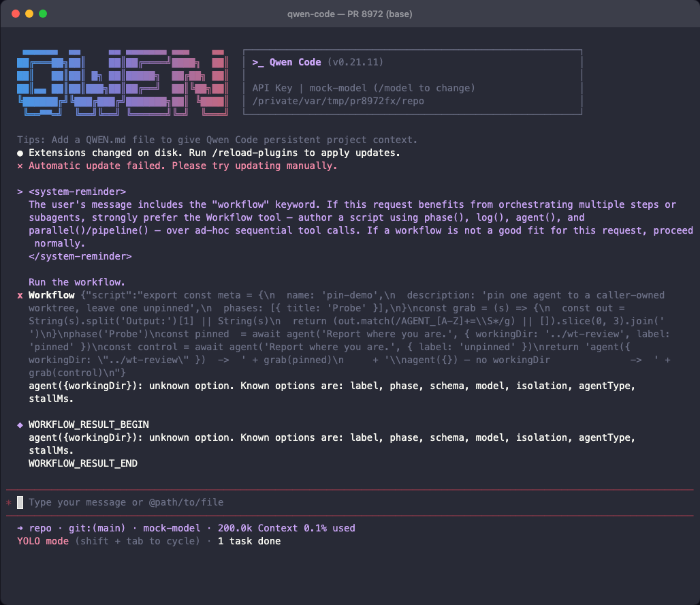Click the bold 'Workflow' tool name

point(52,296)
